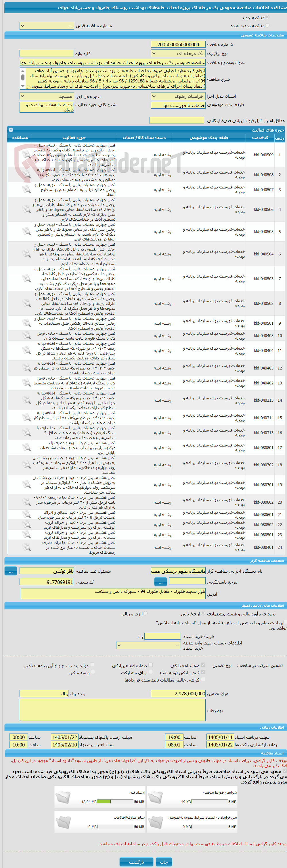Open view icon for row bld-040504

coord(26,254)
